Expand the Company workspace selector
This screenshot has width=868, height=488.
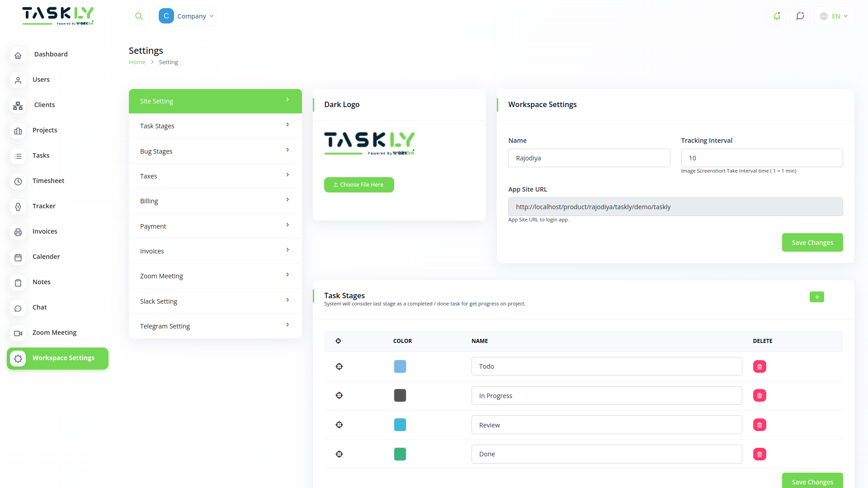coord(187,16)
